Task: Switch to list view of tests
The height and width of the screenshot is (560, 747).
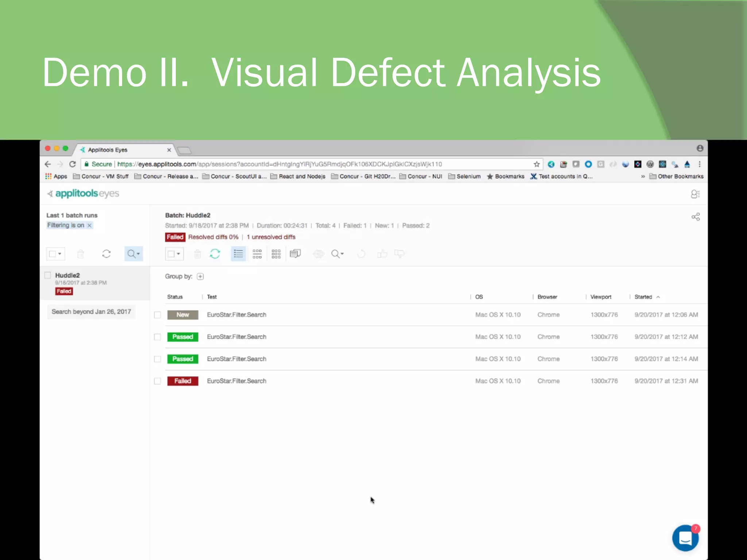Action: [x=238, y=254]
